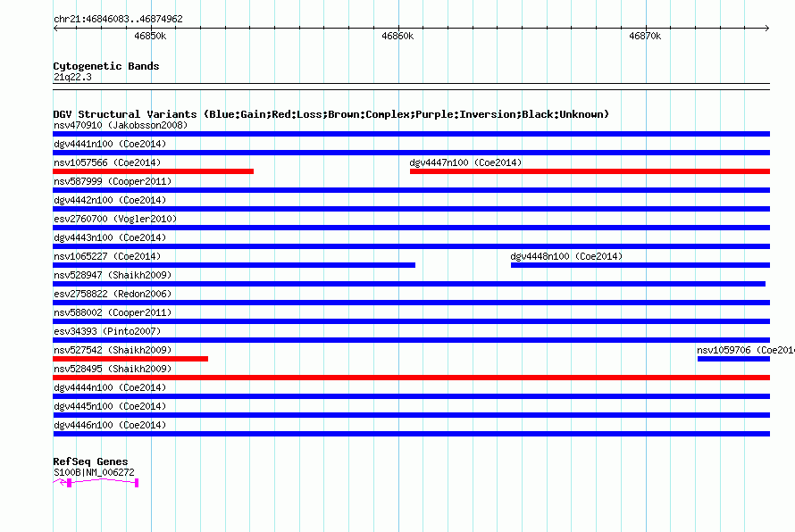Click the right arrow on the ruler

(x=767, y=28)
